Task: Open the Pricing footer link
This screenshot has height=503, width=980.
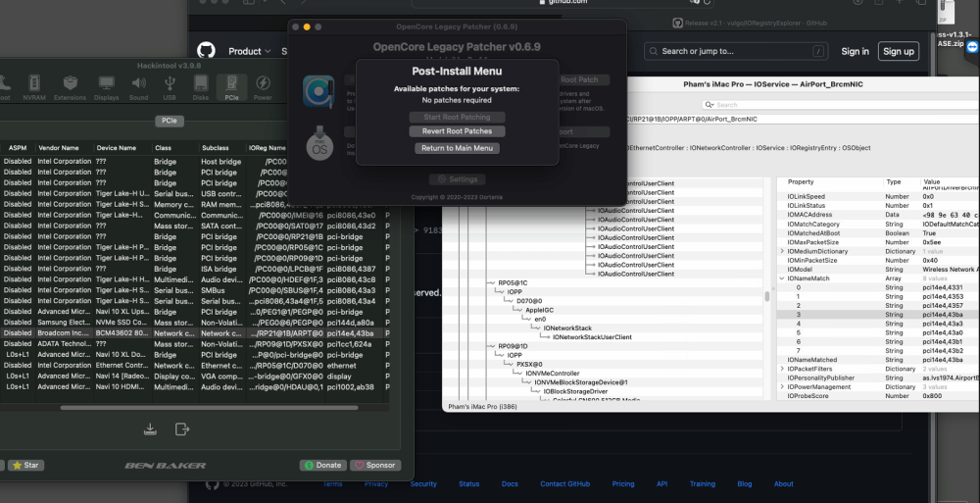Action: point(623,483)
